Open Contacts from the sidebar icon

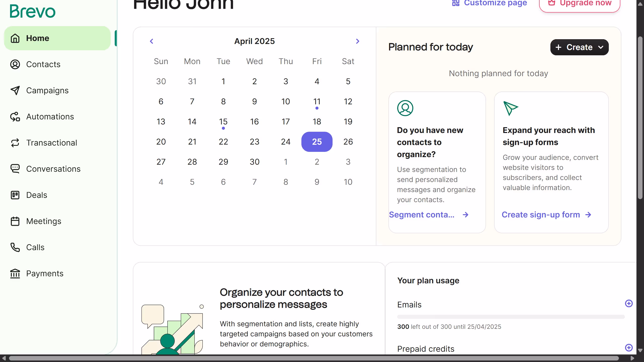[15, 64]
